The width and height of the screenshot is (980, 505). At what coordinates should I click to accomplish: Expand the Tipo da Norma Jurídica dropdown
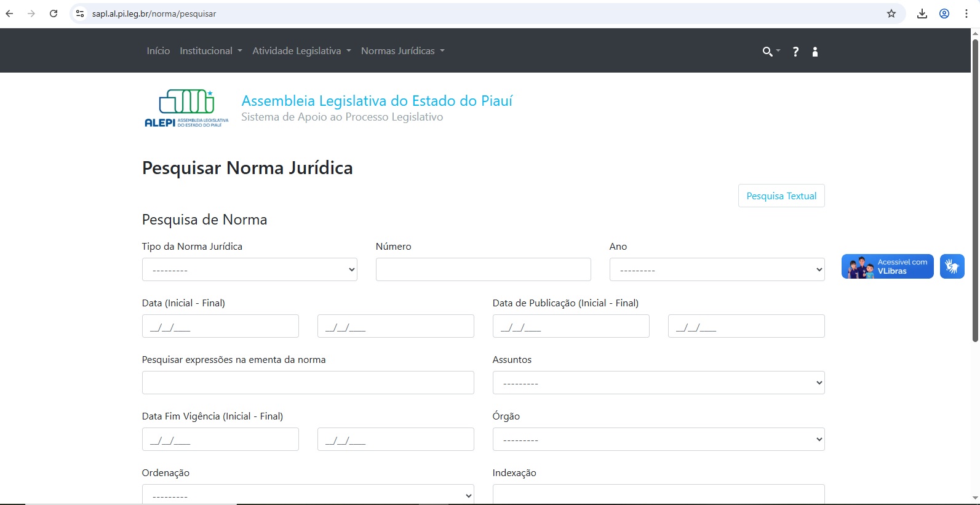[x=249, y=269]
